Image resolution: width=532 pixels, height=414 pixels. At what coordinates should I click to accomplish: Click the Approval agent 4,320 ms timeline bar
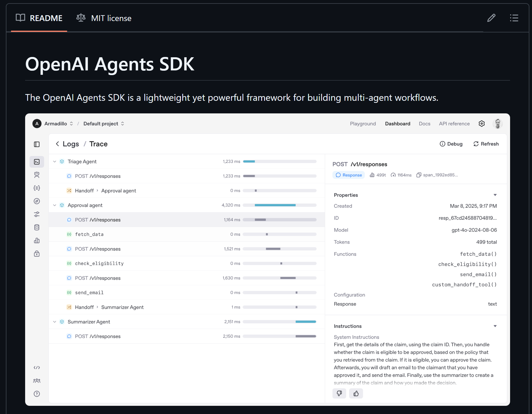[x=275, y=205]
